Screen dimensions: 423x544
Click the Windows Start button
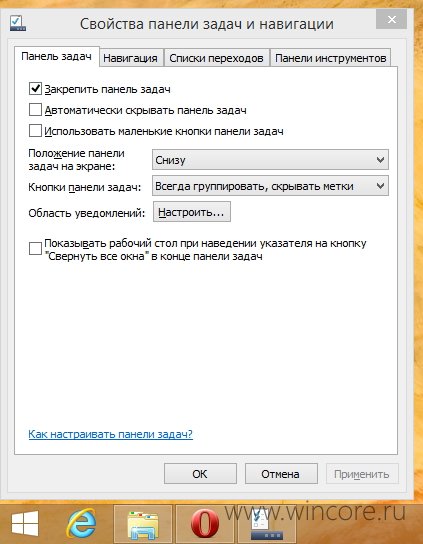pyautogui.click(x=24, y=524)
